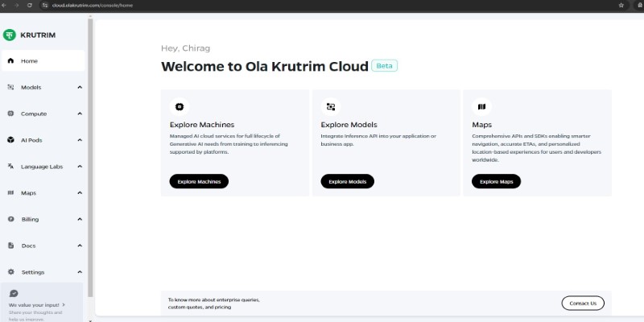
Task: Expand the AI Pods menu chevron
Action: point(80,140)
